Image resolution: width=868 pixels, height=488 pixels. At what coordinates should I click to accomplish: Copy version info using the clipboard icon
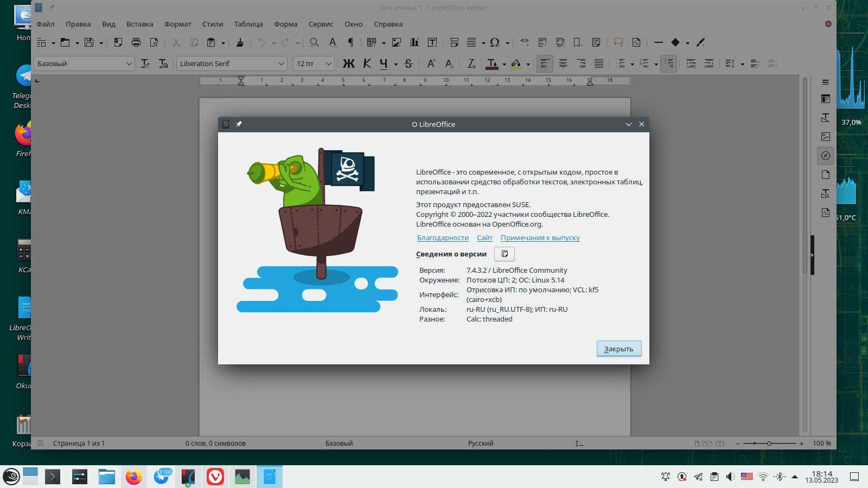pos(505,254)
